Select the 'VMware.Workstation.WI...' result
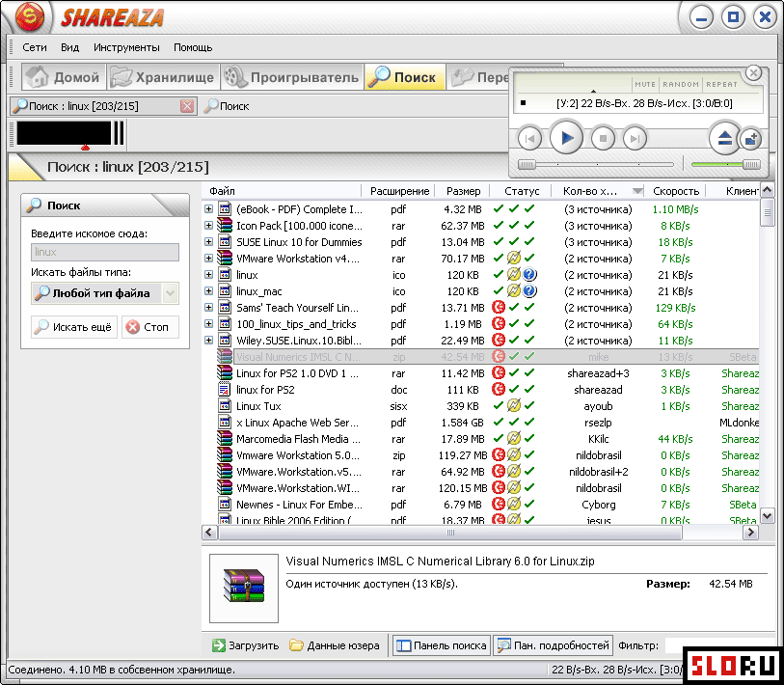 (480, 488)
